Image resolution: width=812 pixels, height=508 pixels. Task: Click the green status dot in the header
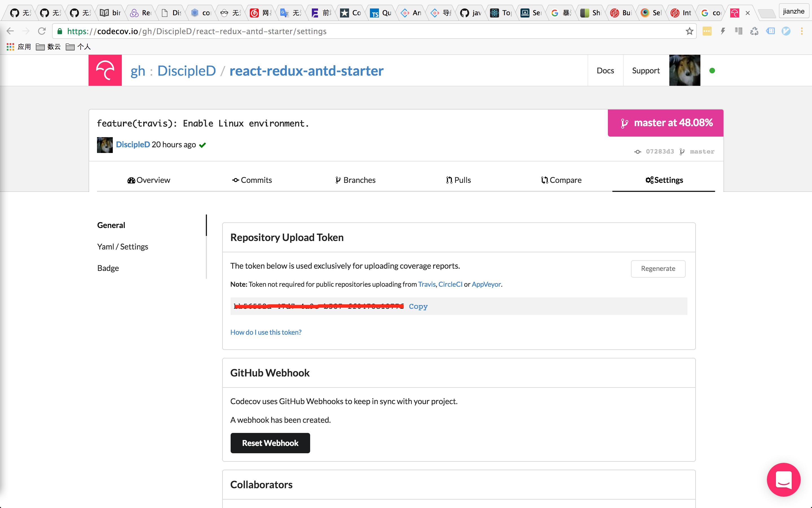coord(712,71)
